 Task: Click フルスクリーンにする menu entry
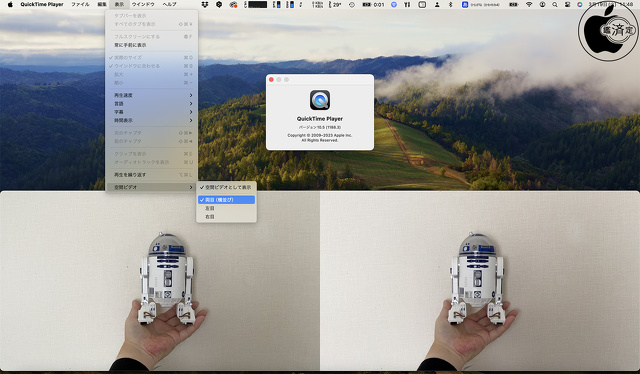click(x=151, y=36)
